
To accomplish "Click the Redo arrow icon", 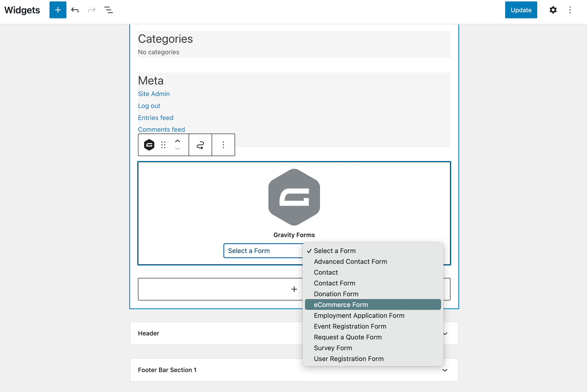I will tap(92, 10).
